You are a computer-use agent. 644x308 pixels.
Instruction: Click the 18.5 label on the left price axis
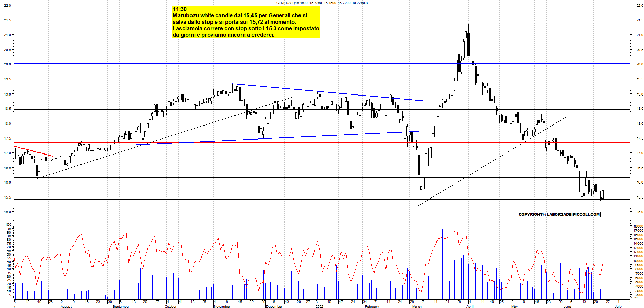coord(7,109)
